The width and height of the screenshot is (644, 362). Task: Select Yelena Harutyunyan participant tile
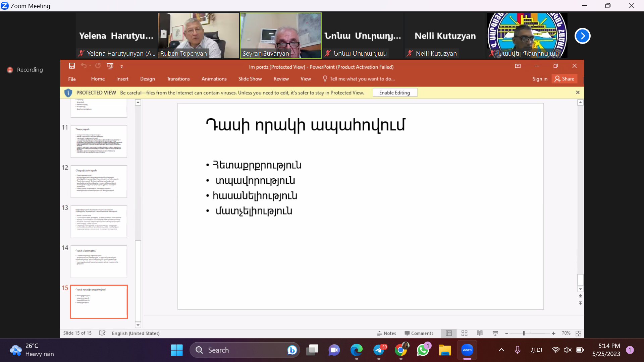pos(116,36)
